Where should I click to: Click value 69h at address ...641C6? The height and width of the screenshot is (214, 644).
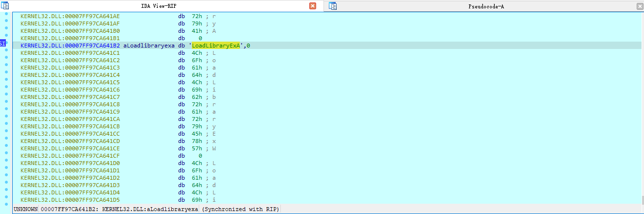(x=197, y=90)
